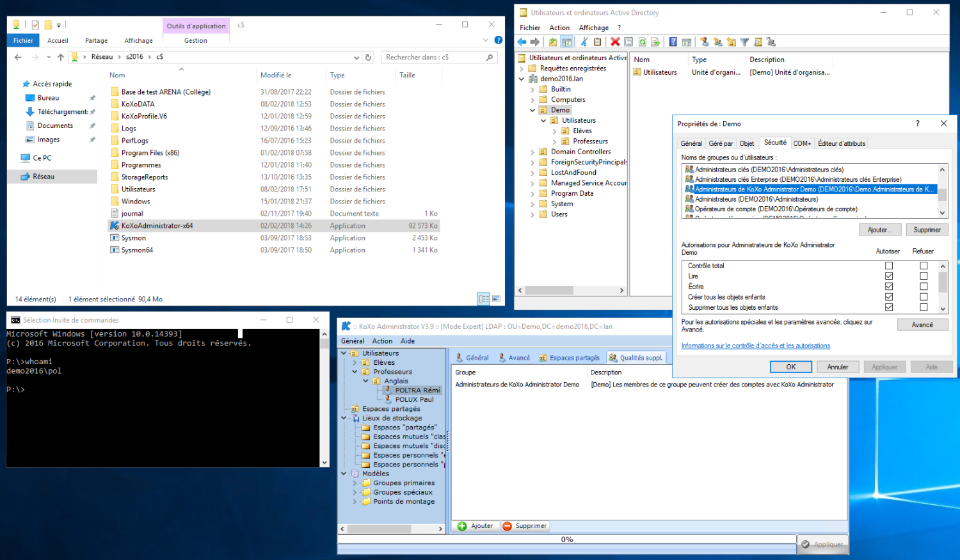Switch Explorer to details view icon in status bar
Screen dimensions: 960x560
click(484, 299)
